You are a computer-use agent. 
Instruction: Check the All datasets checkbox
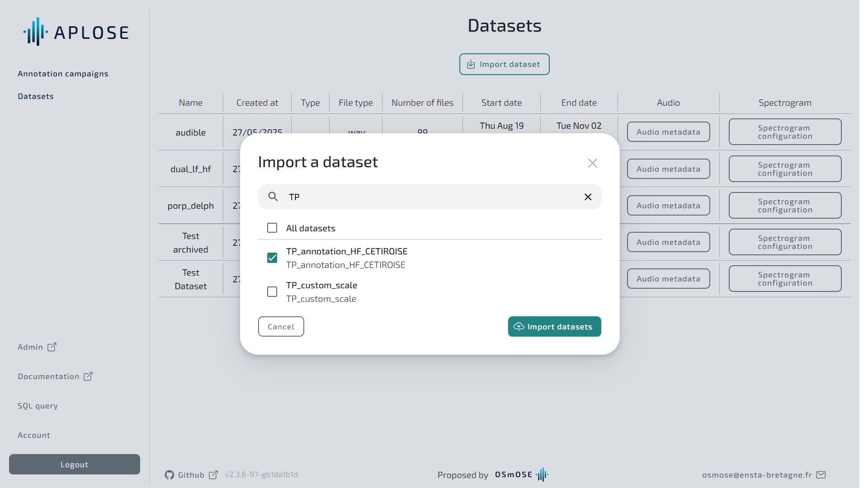[272, 228]
